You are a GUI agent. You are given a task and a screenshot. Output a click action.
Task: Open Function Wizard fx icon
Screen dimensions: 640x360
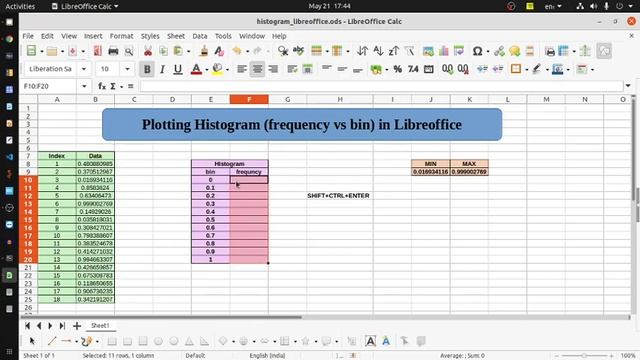(x=102, y=86)
